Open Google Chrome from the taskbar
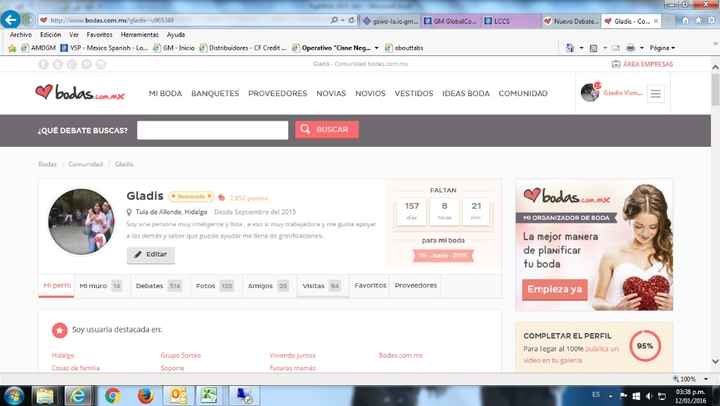 pyautogui.click(x=112, y=394)
